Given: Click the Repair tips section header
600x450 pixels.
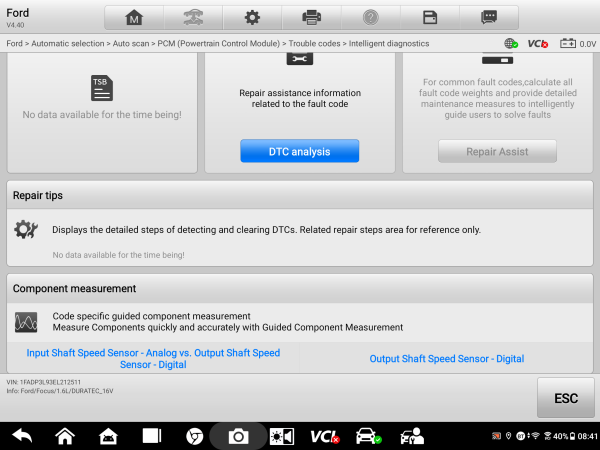Looking at the screenshot, I should pos(300,195).
